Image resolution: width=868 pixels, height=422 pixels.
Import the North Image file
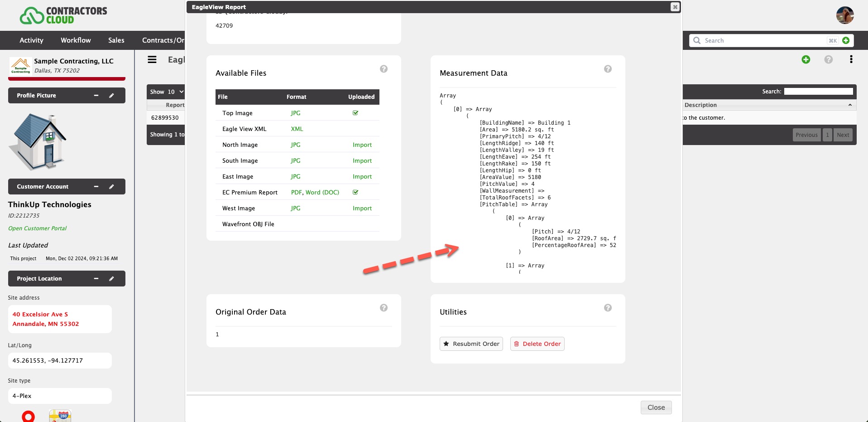[362, 145]
